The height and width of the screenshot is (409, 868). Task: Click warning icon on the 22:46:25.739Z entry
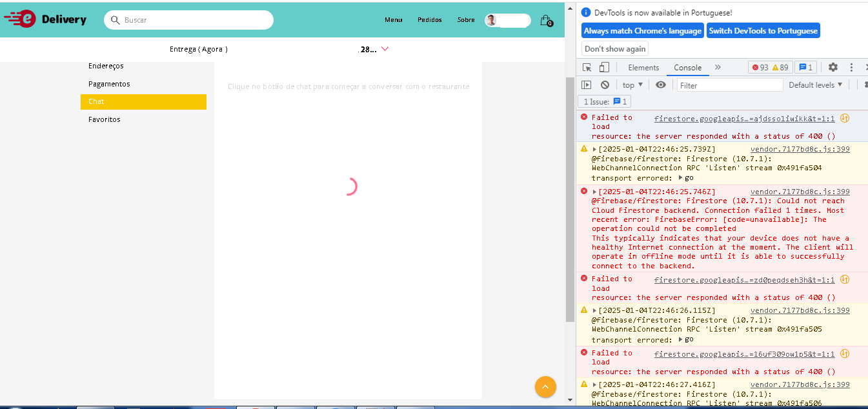point(584,148)
